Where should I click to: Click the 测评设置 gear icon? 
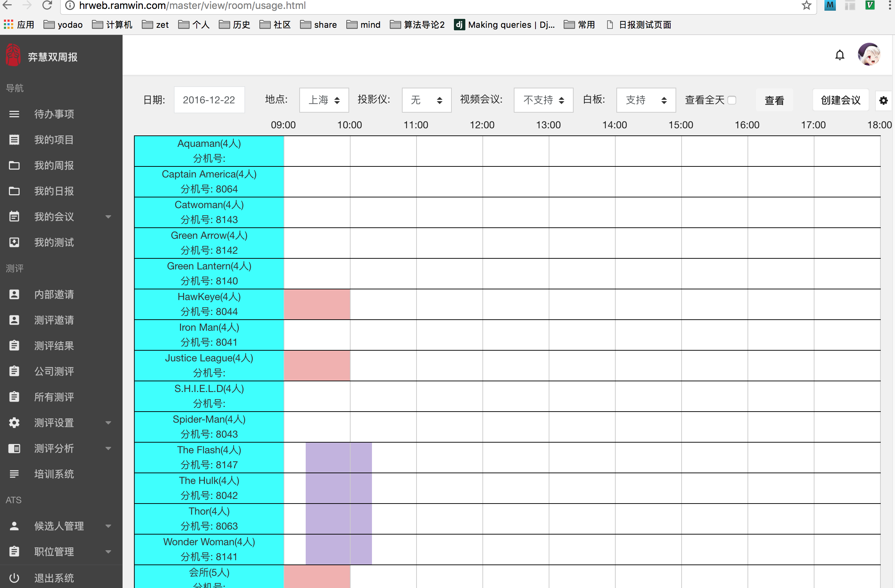tap(14, 423)
